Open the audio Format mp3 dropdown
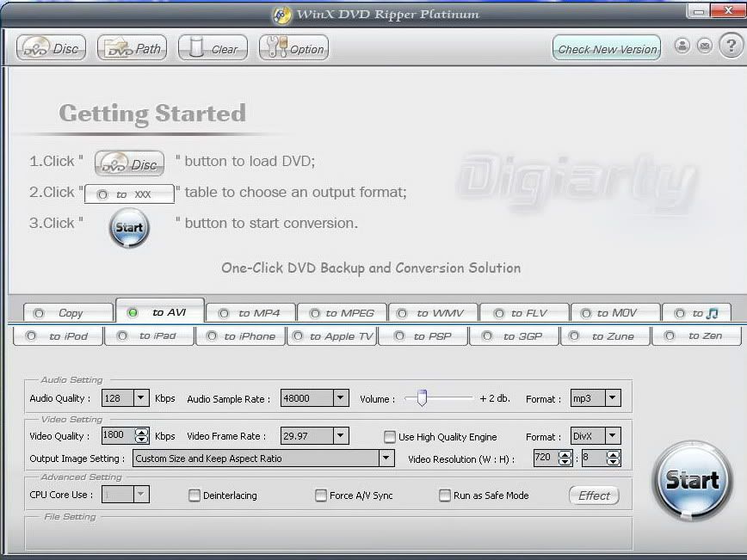This screenshot has height=560, width=747. pyautogui.click(x=613, y=397)
